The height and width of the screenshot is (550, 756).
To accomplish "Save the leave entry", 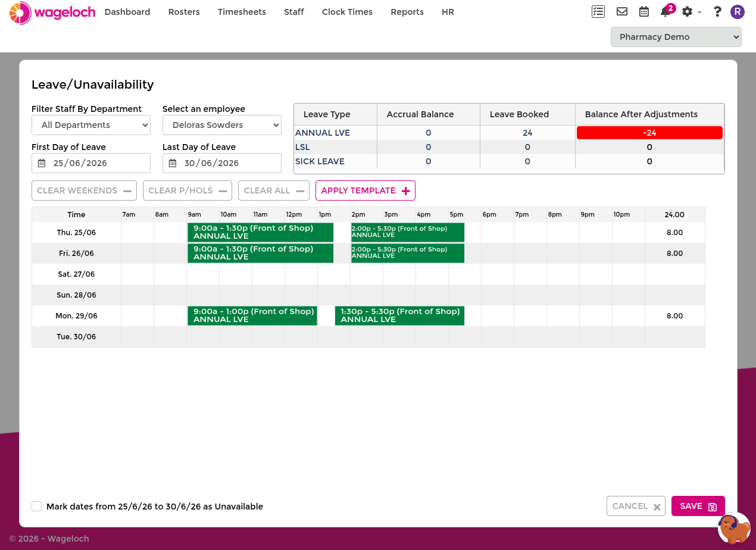I will [698, 506].
